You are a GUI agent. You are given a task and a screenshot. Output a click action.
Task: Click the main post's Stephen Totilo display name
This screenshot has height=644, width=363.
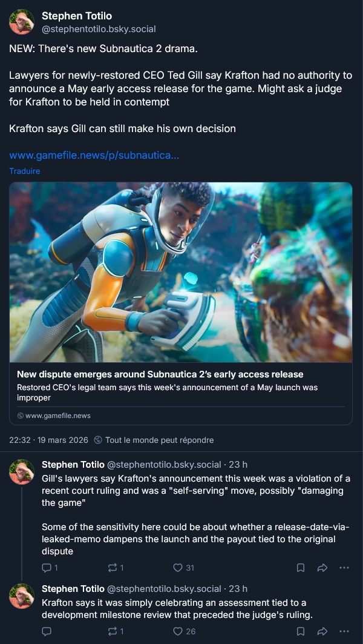tap(76, 16)
